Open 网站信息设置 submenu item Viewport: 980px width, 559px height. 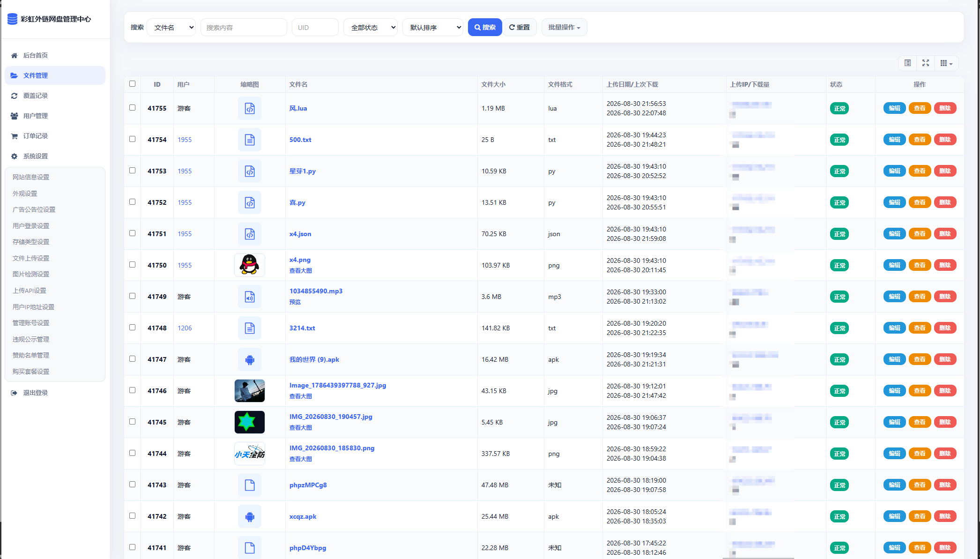point(31,177)
